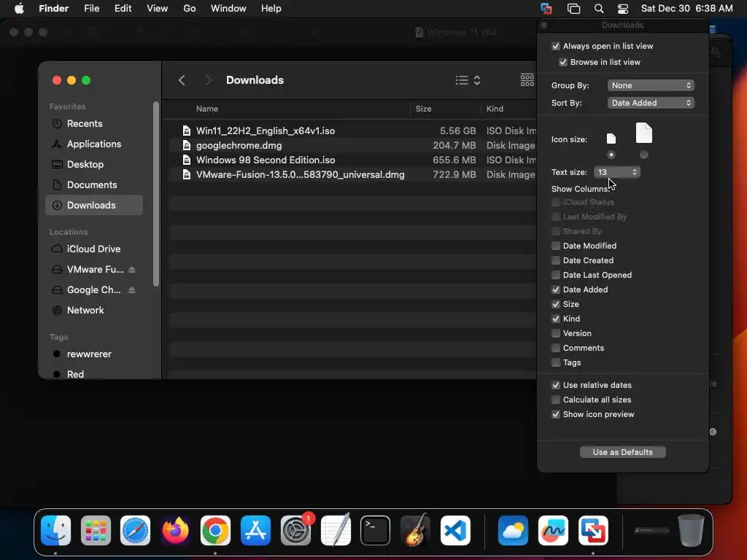The height and width of the screenshot is (560, 747).
Task: Open the Go menu
Action: click(190, 9)
